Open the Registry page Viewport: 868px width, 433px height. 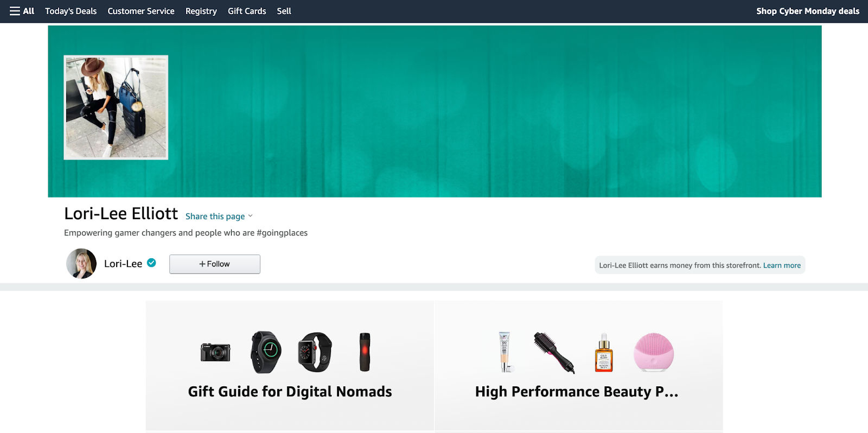(x=201, y=11)
